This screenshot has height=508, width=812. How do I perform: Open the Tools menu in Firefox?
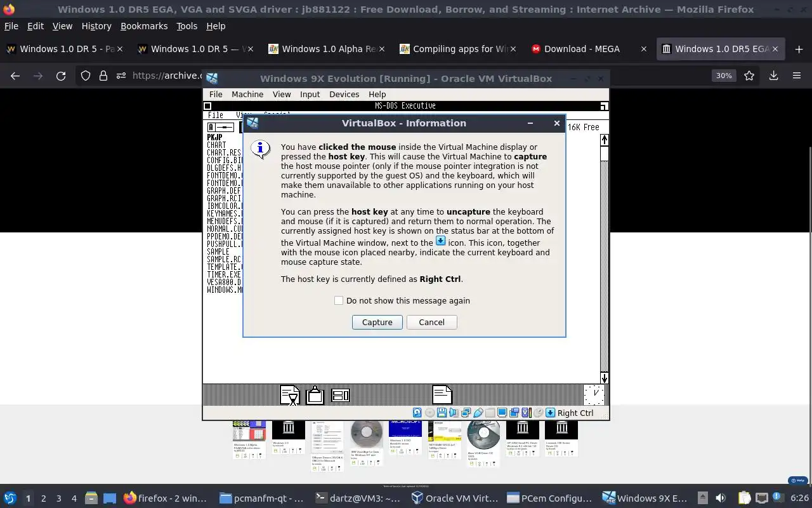click(187, 26)
